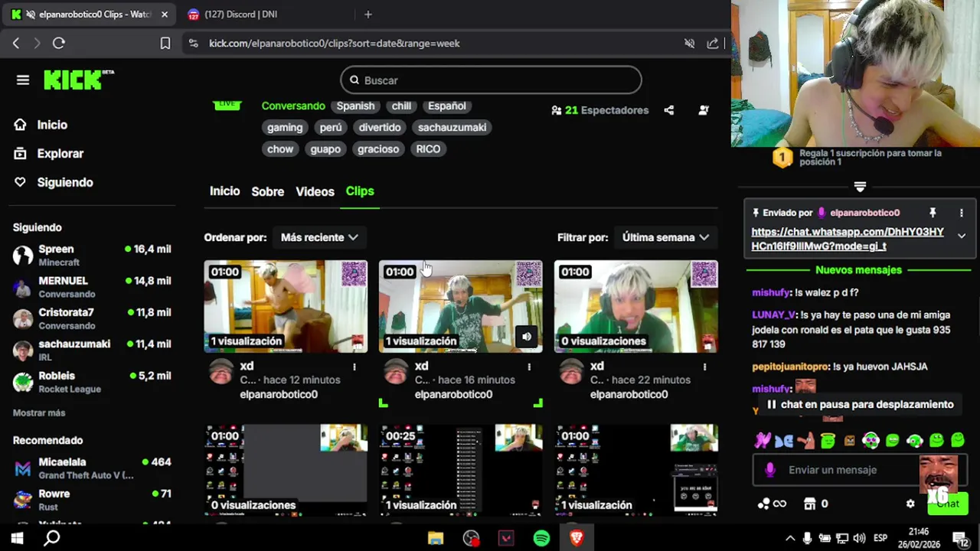Image resolution: width=980 pixels, height=551 pixels.
Task: Open File Explorer from the taskbar
Action: (436, 538)
